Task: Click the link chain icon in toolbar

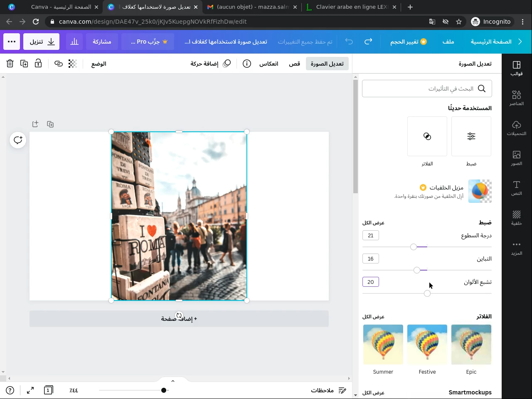Action: pos(59,64)
